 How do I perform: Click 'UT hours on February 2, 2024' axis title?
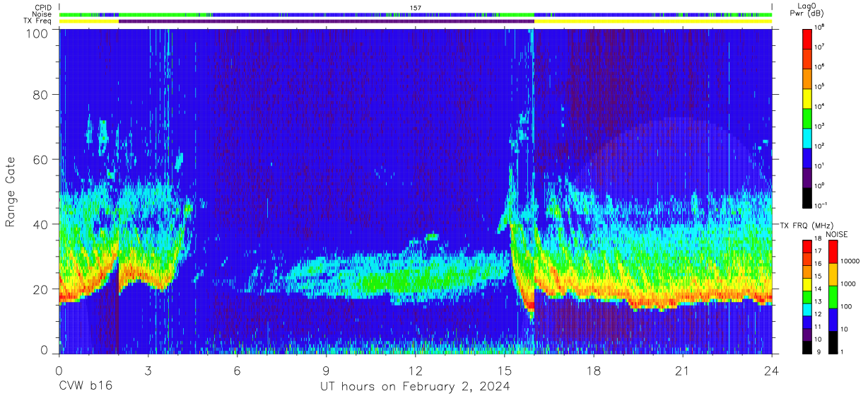416,386
